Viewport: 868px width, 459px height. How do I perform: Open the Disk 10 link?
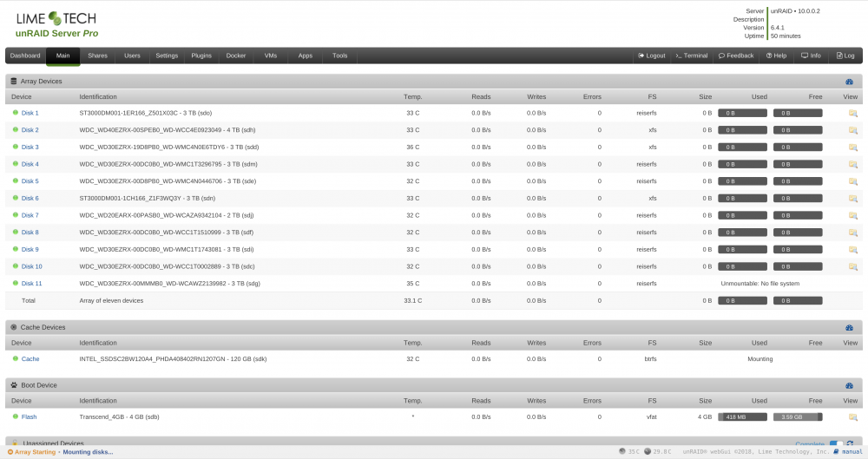tap(31, 266)
